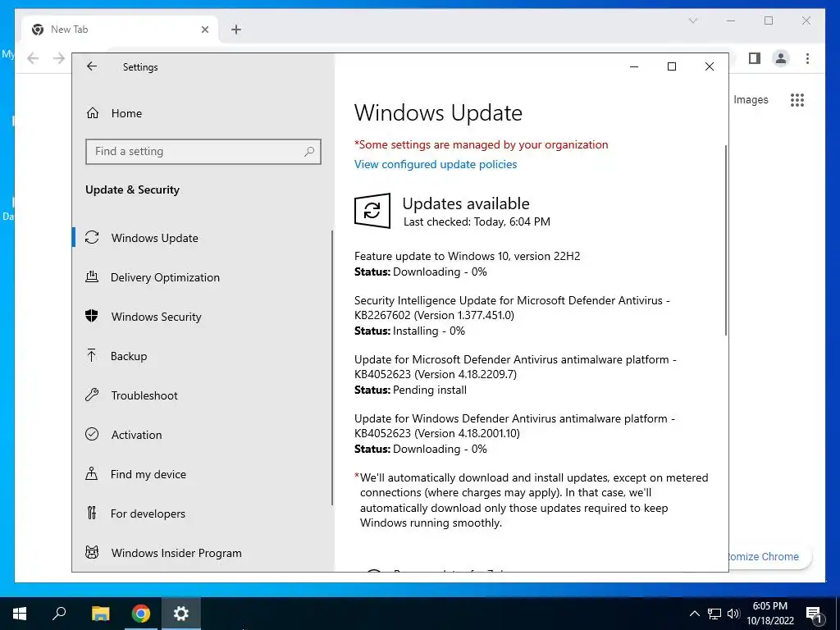This screenshot has height=630, width=840.
Task: Go back with the Settings back arrow
Action: coord(92,66)
